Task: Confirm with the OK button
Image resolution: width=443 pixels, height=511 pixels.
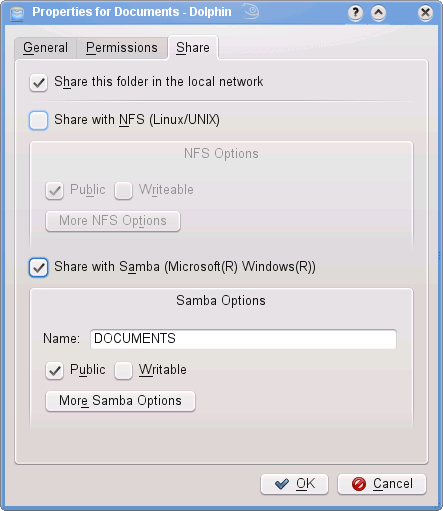Action: click(294, 484)
